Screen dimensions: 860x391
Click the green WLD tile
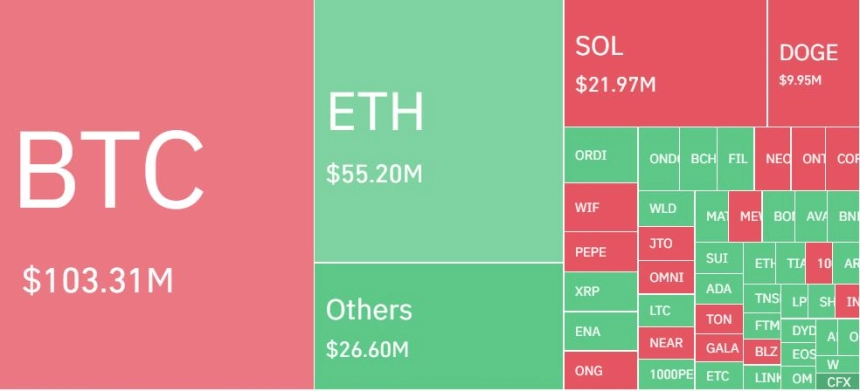pos(666,208)
